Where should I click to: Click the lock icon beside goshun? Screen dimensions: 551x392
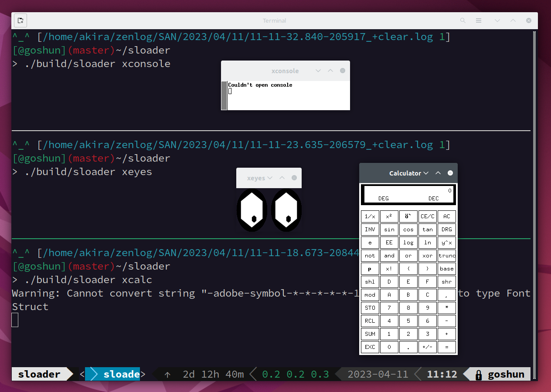pyautogui.click(x=479, y=375)
